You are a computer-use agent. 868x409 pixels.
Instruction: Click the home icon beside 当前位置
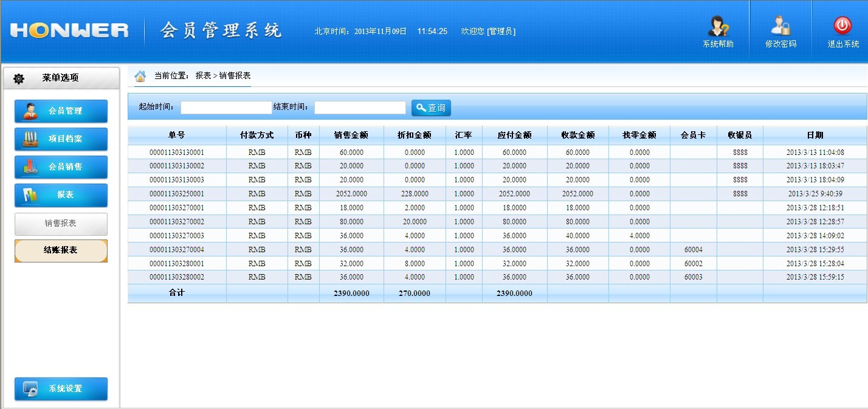[140, 76]
